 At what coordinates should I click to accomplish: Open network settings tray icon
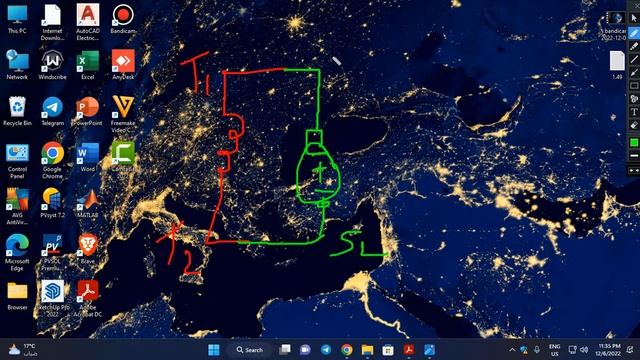573,350
